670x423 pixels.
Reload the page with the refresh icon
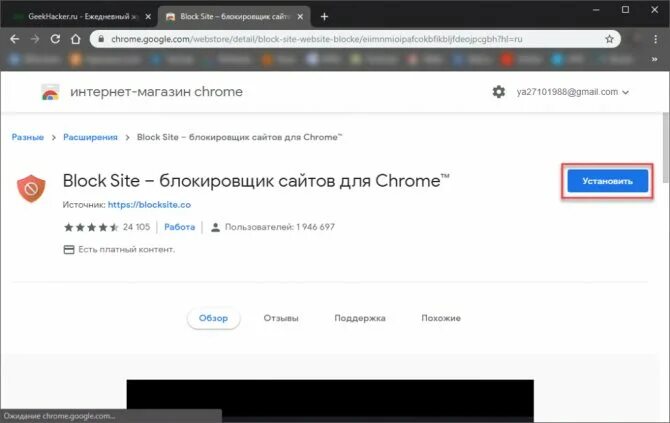tap(55, 39)
